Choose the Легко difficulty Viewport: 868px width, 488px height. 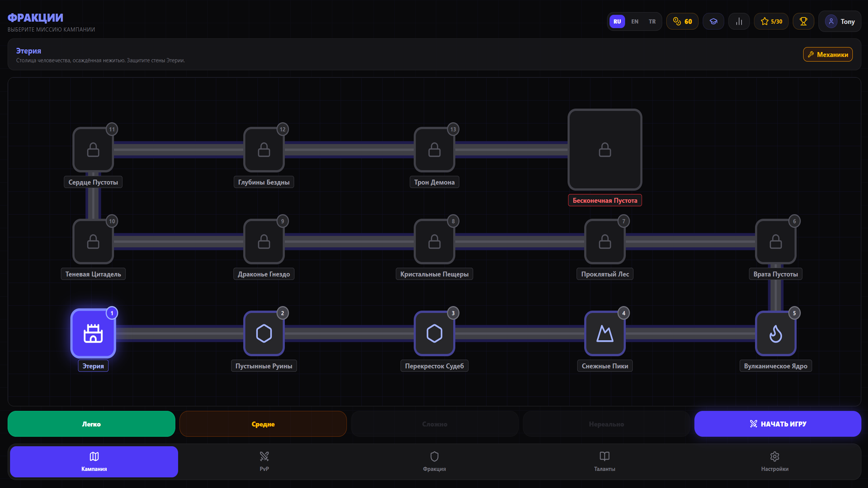tap(91, 424)
